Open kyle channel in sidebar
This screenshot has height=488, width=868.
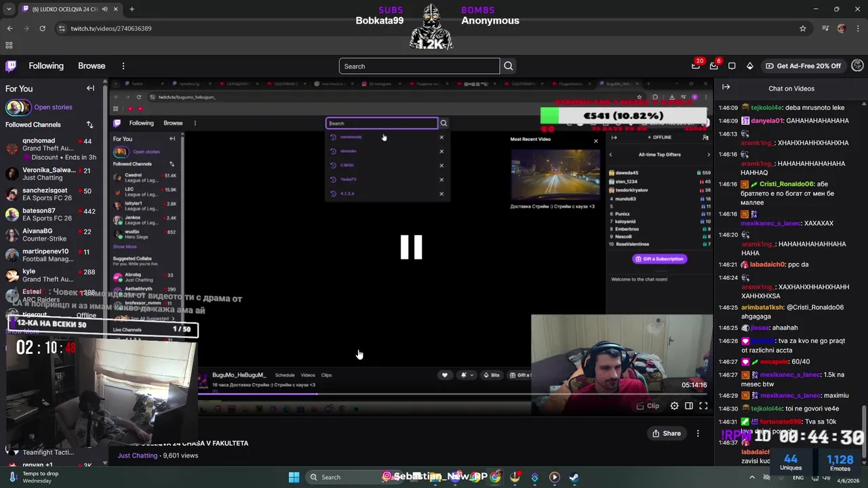tap(51, 275)
